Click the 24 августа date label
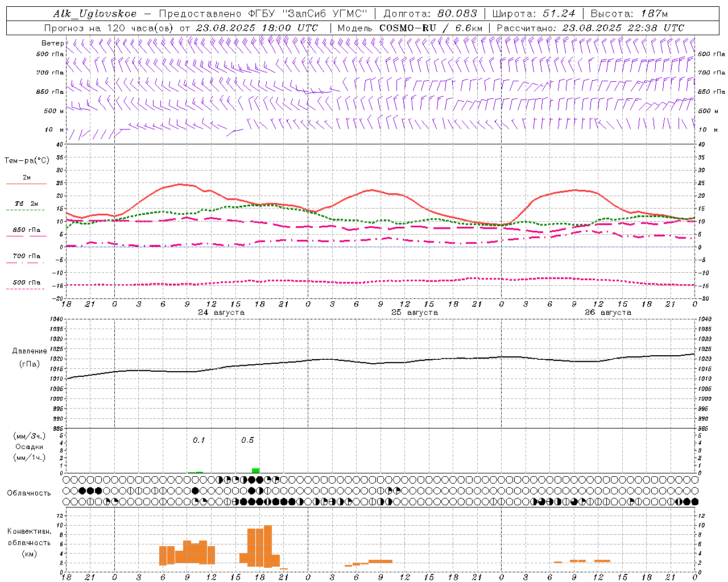The image size is (728, 582). point(221,313)
